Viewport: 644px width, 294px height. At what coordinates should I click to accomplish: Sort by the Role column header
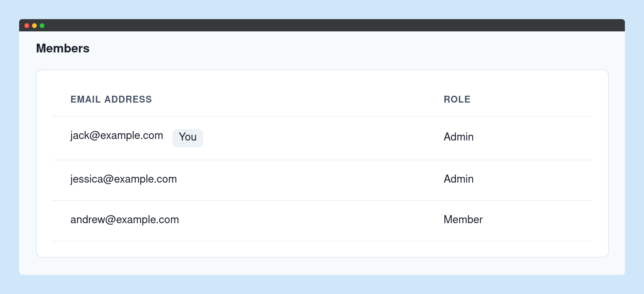(457, 100)
